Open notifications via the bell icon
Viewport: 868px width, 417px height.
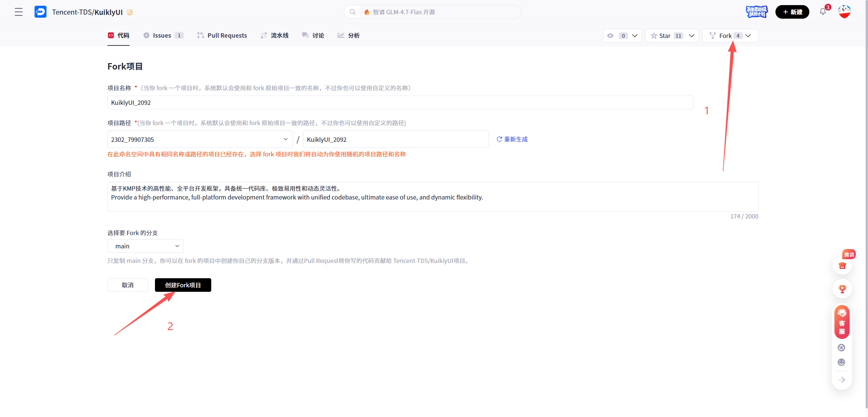coord(823,12)
